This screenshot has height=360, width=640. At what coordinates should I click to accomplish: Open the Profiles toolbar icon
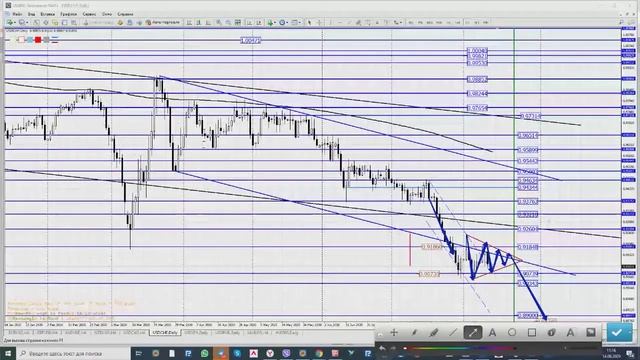22,22
